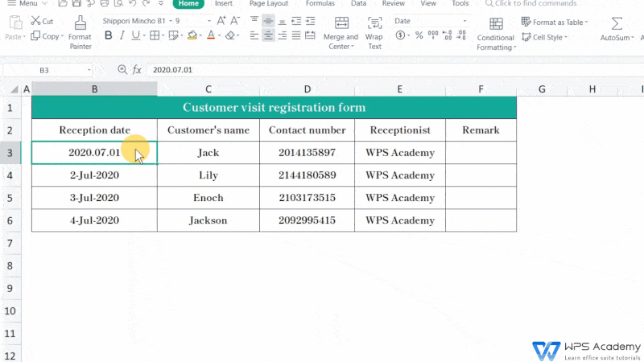Open the Tools tab
This screenshot has width=644, height=362.
(x=460, y=3)
